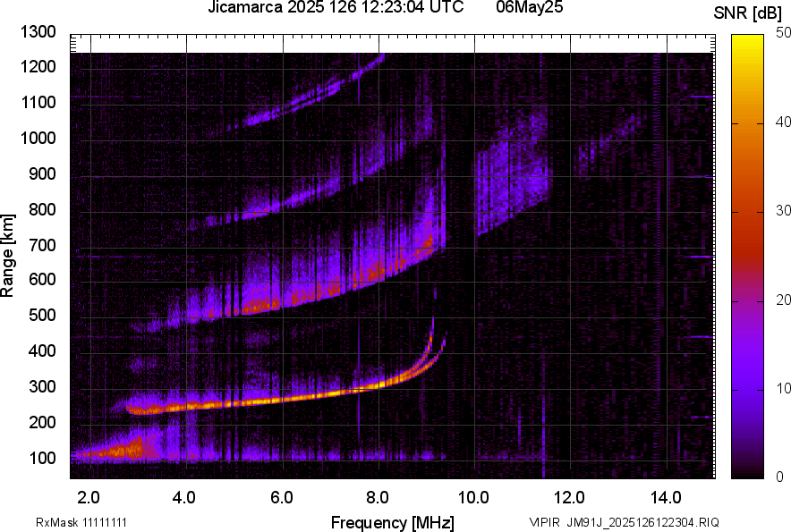Click the range tick label 600
This screenshot has height=532, width=791.
pos(42,279)
